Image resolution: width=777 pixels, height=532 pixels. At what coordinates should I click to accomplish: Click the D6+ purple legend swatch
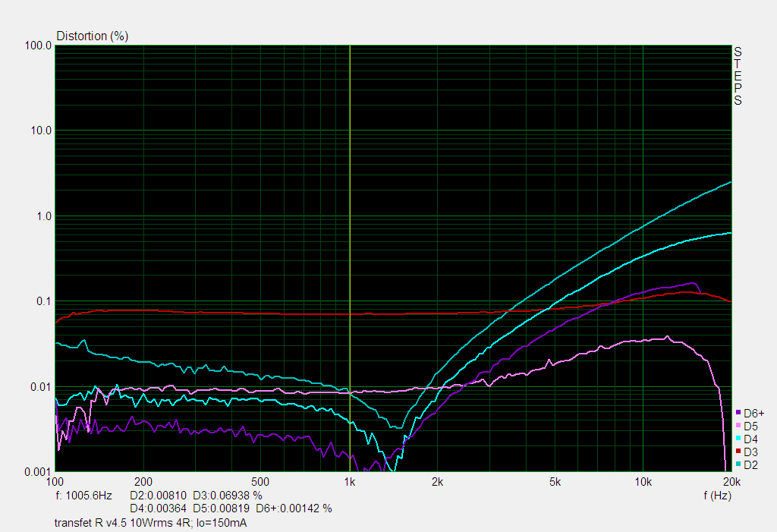tap(738, 413)
